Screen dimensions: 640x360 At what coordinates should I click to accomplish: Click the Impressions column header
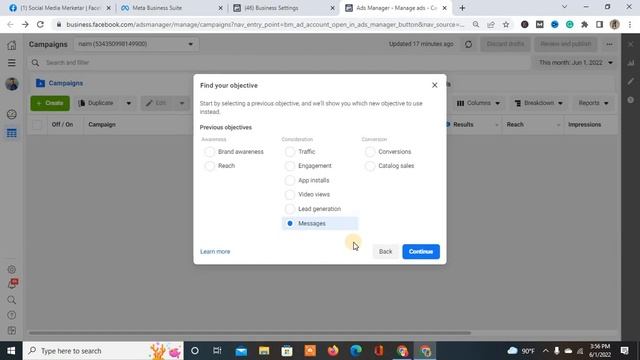coord(584,124)
